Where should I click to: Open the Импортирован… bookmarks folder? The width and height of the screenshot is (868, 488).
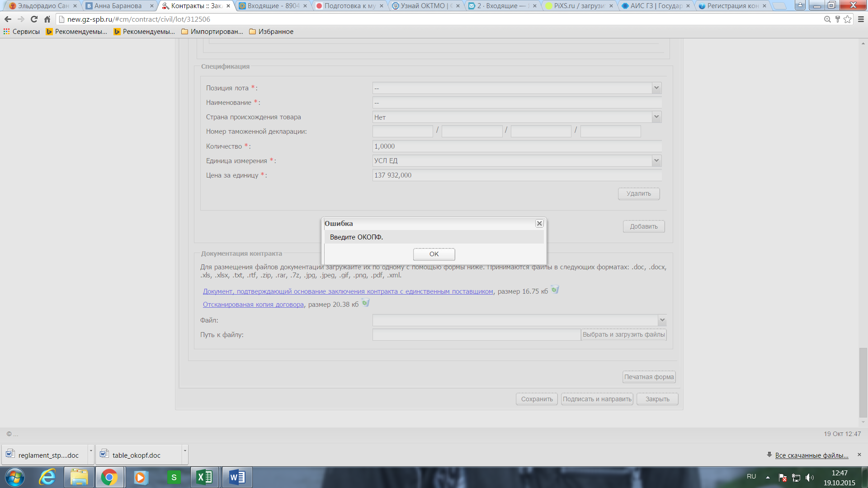[x=212, y=32]
